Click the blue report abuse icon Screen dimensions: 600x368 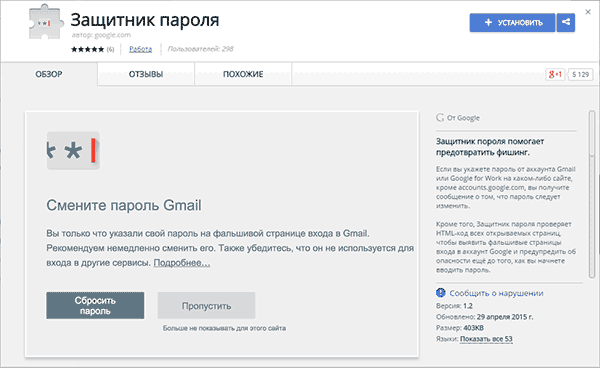[x=441, y=293]
